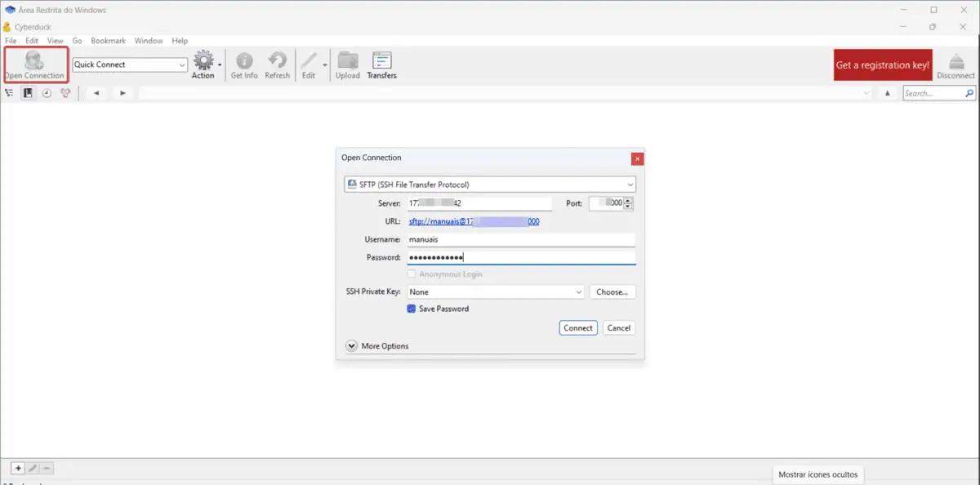Add a new bookmark with plus button
The height and width of the screenshot is (485, 980).
tap(18, 468)
